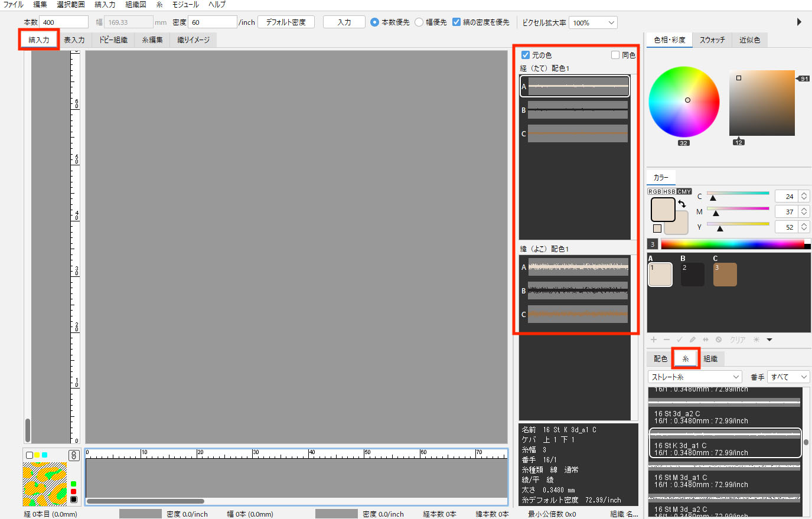The image size is (812, 519).
Task: Click the pencil edit icon below the palette
Action: [x=693, y=340]
